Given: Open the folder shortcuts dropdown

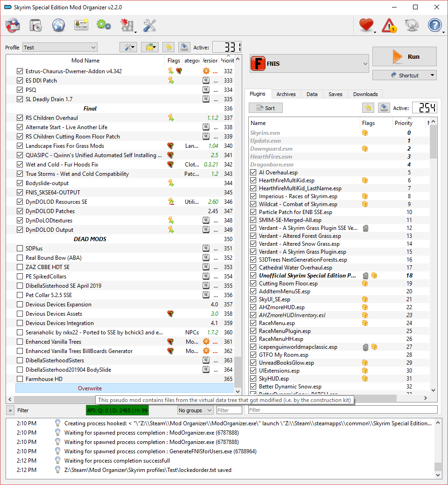Looking at the screenshot, I should (x=150, y=47).
